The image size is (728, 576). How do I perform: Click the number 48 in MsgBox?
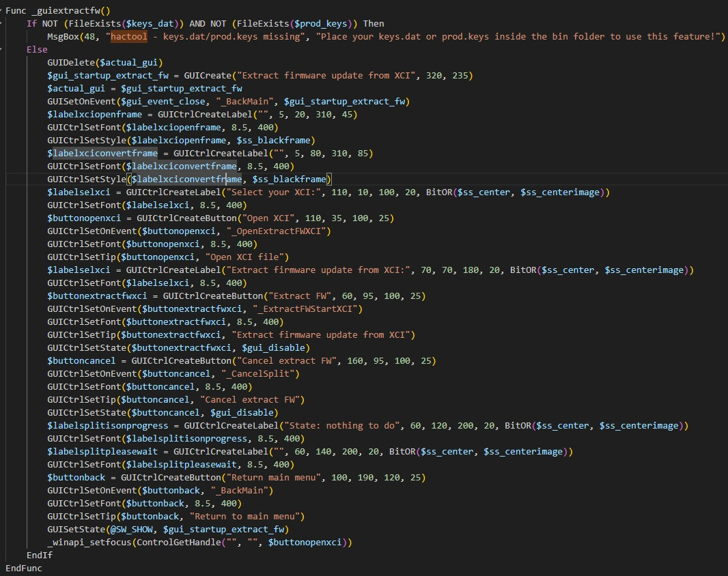click(x=89, y=37)
